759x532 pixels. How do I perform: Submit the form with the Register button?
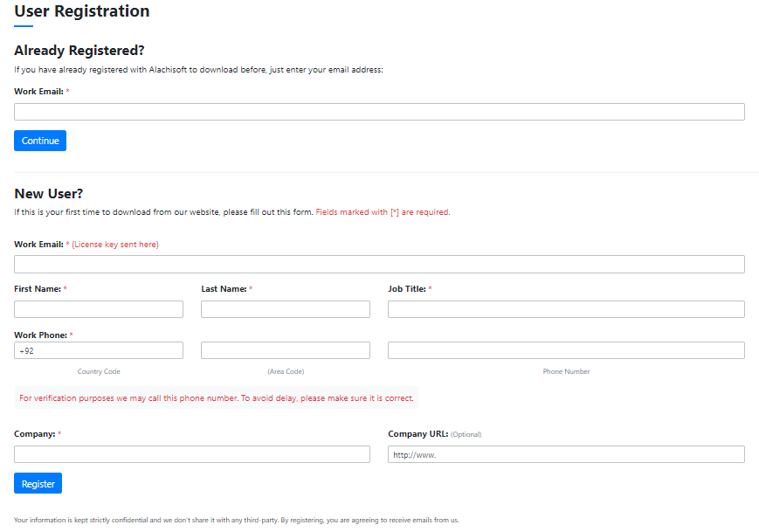pos(38,483)
